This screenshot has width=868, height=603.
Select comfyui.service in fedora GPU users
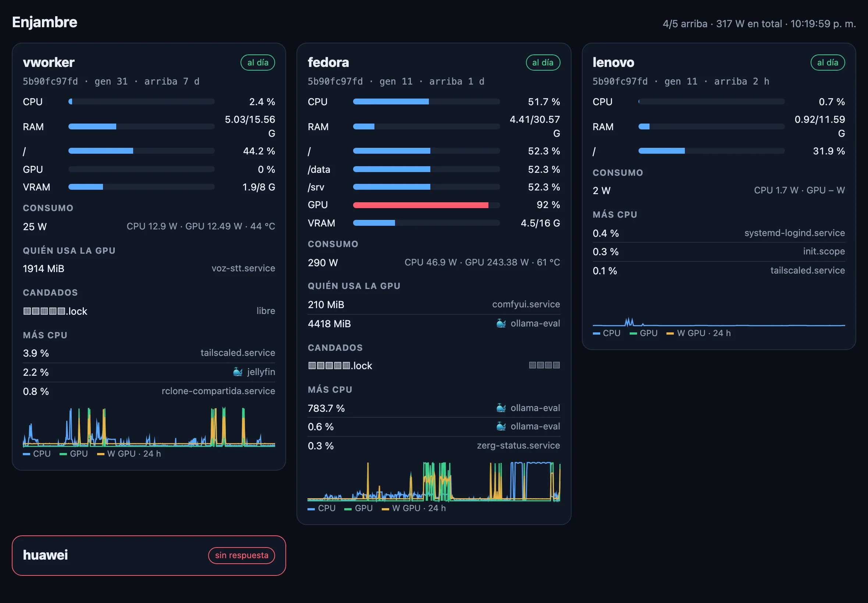(x=526, y=304)
